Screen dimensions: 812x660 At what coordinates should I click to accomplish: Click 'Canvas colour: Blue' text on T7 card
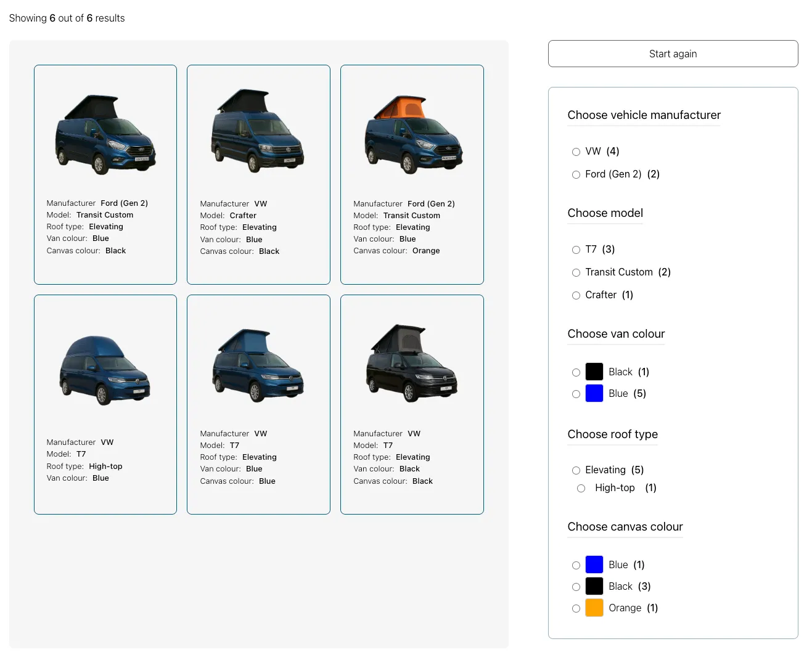point(237,481)
